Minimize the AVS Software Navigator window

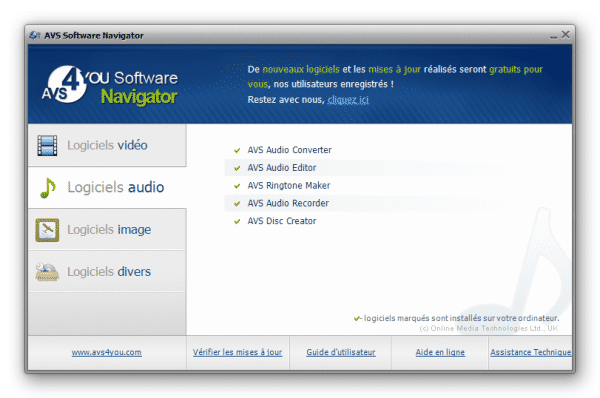pyautogui.click(x=553, y=36)
